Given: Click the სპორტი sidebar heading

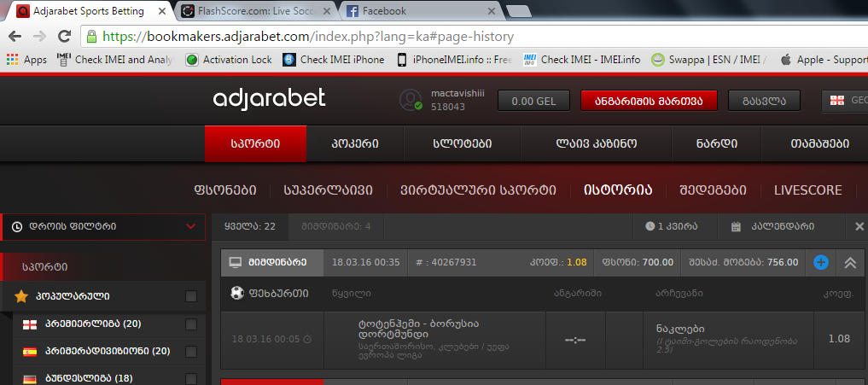Looking at the screenshot, I should click(x=45, y=267).
